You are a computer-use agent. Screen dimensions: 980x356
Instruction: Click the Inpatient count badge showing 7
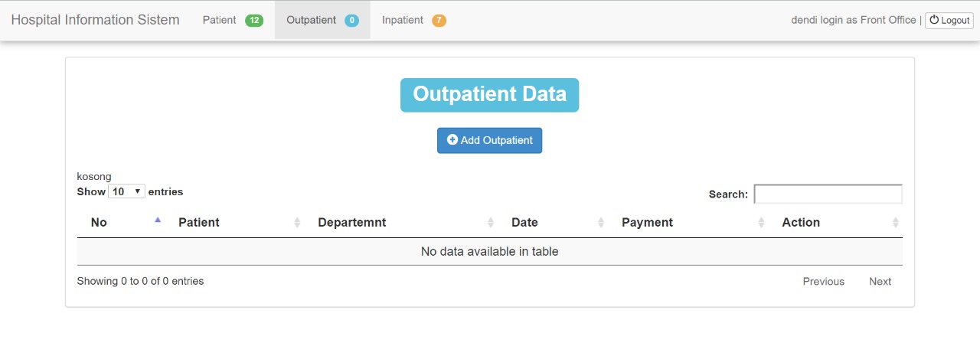pyautogui.click(x=439, y=21)
